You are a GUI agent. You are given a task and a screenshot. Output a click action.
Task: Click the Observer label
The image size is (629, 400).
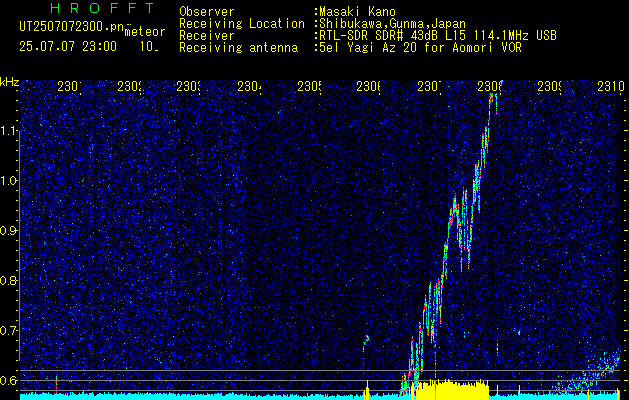tap(207, 12)
